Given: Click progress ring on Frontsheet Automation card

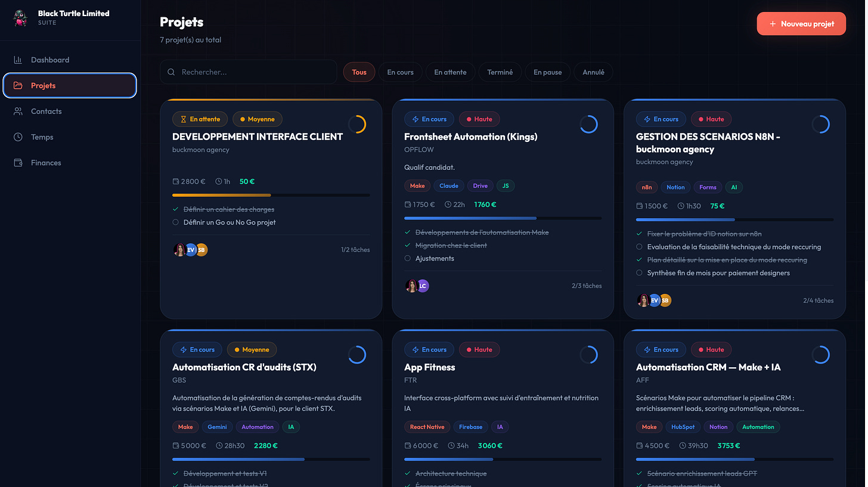Looking at the screenshot, I should point(588,124).
